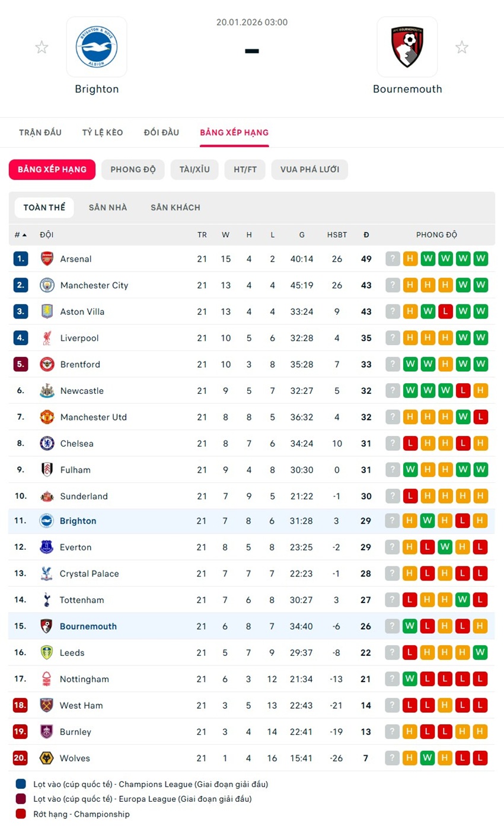Switch to the ĐỐI ĐẦU tab
Viewport: 504px width, 838px height.
tap(161, 132)
